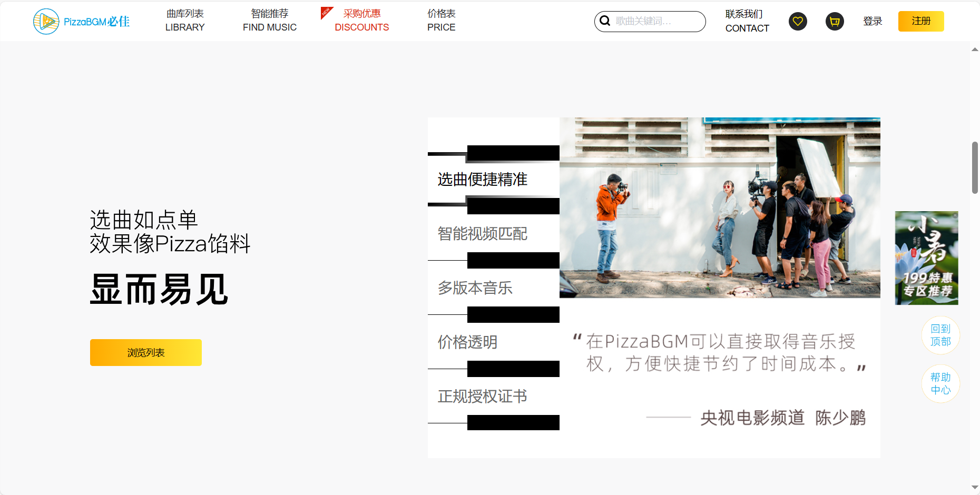980x495 pixels.
Task: Click the 浏览列表 button
Action: click(x=146, y=352)
